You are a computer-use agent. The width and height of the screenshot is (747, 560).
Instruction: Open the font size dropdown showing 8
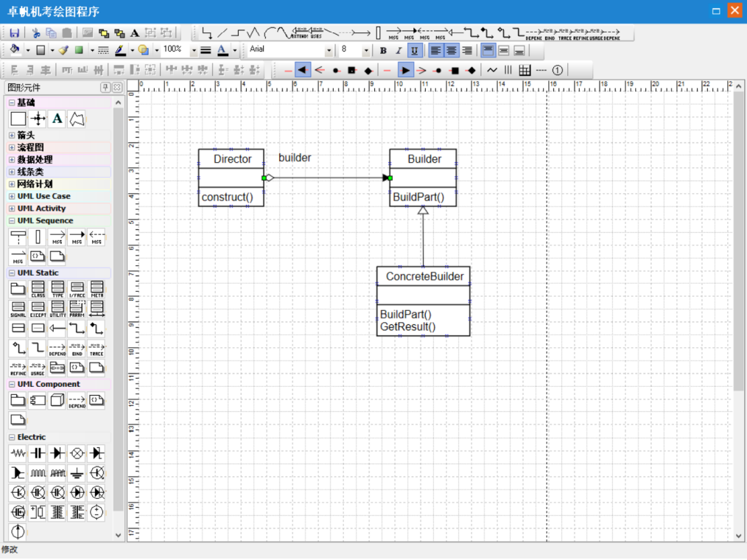(x=366, y=50)
